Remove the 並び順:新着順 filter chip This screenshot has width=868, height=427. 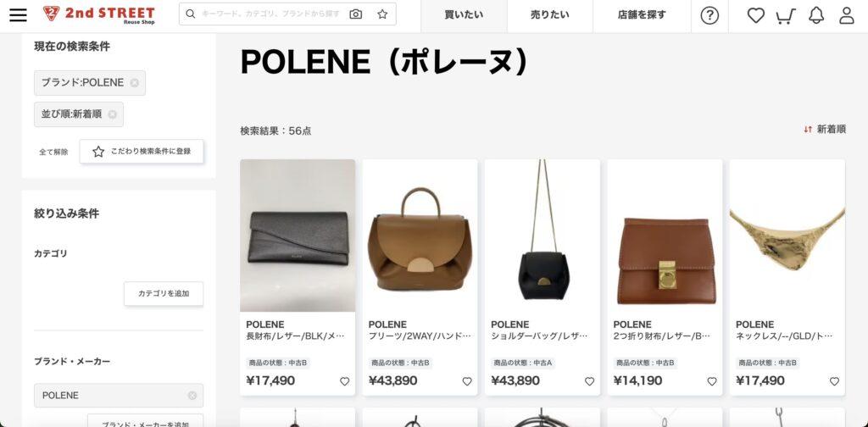point(113,114)
